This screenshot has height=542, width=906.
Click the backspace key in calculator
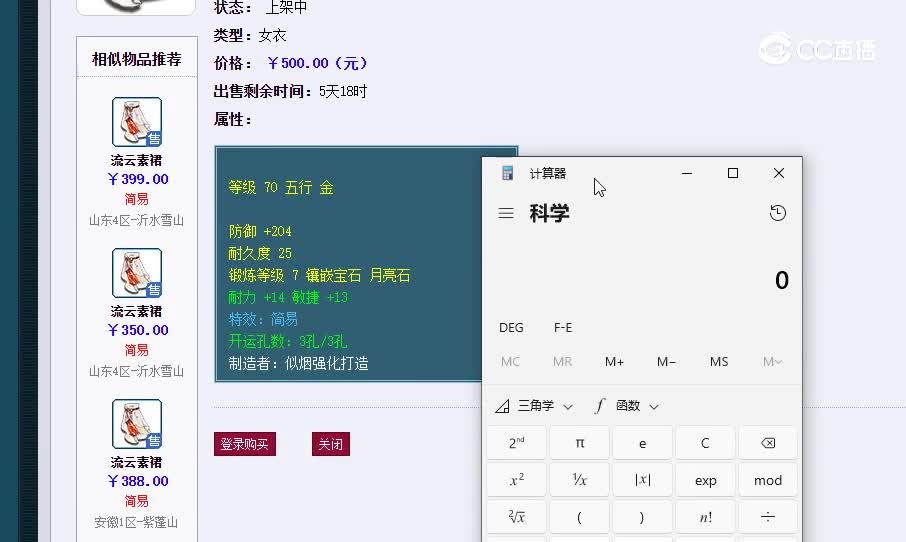pyautogui.click(x=767, y=443)
